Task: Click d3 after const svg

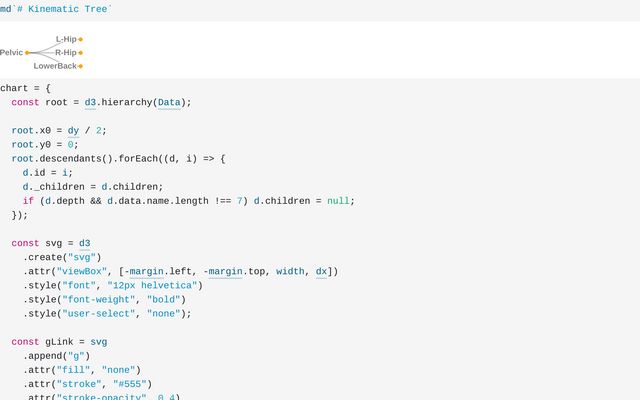Action: tap(85, 243)
